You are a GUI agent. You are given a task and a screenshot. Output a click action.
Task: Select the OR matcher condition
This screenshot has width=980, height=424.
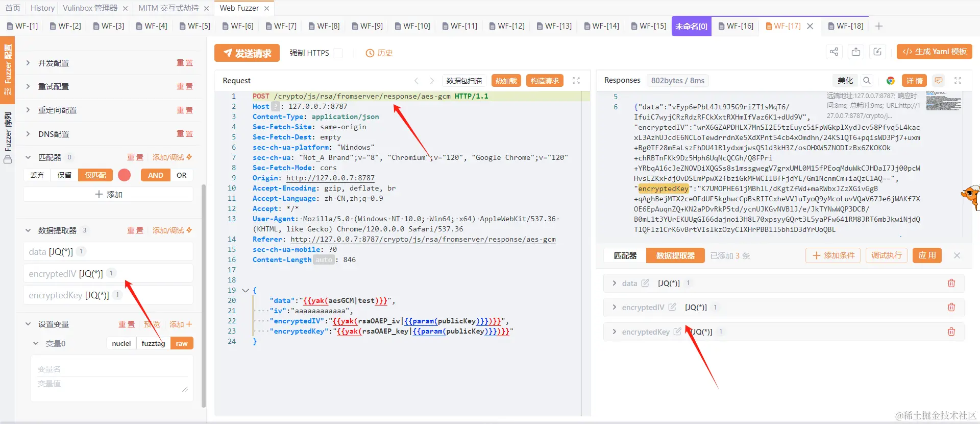182,175
